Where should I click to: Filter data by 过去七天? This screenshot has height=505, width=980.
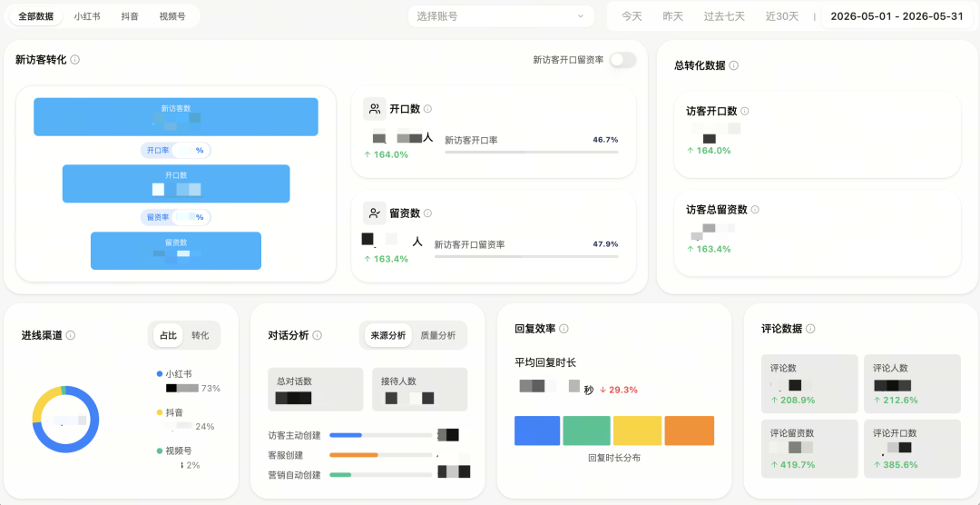(x=724, y=16)
